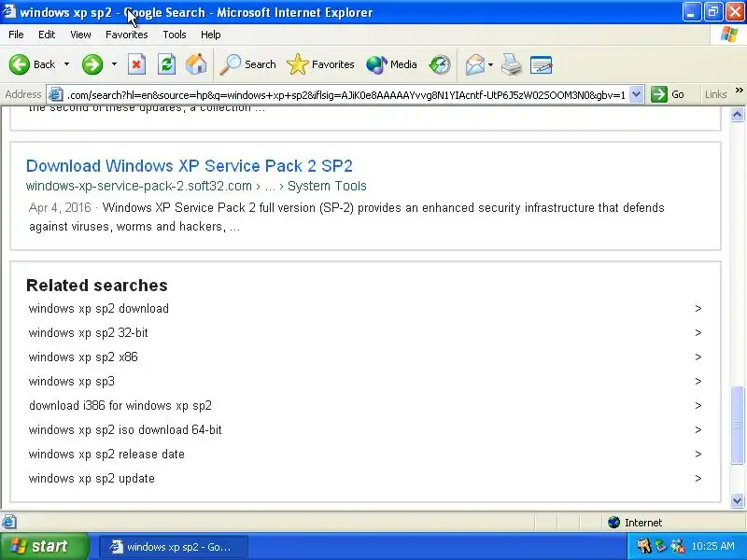Click arrow beside 'windows xp sp2 update'
Image resolution: width=747 pixels, height=560 pixels.
point(698,479)
